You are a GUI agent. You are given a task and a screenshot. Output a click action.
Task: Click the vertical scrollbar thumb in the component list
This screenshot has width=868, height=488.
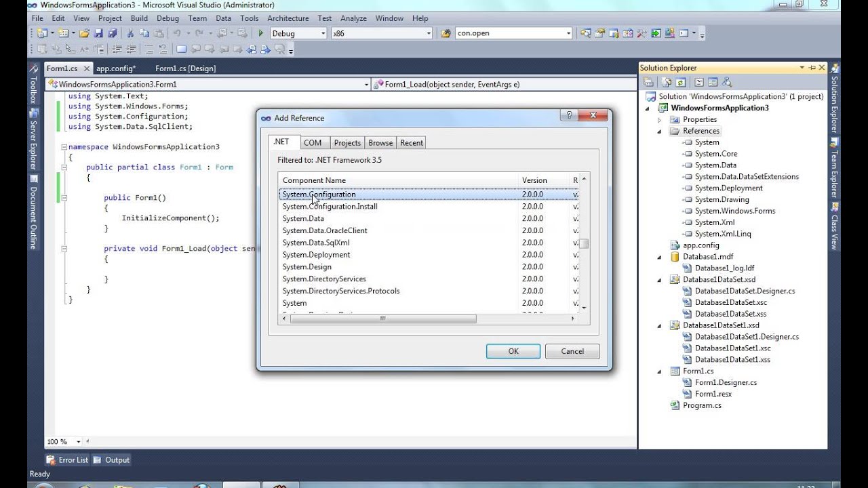point(584,244)
